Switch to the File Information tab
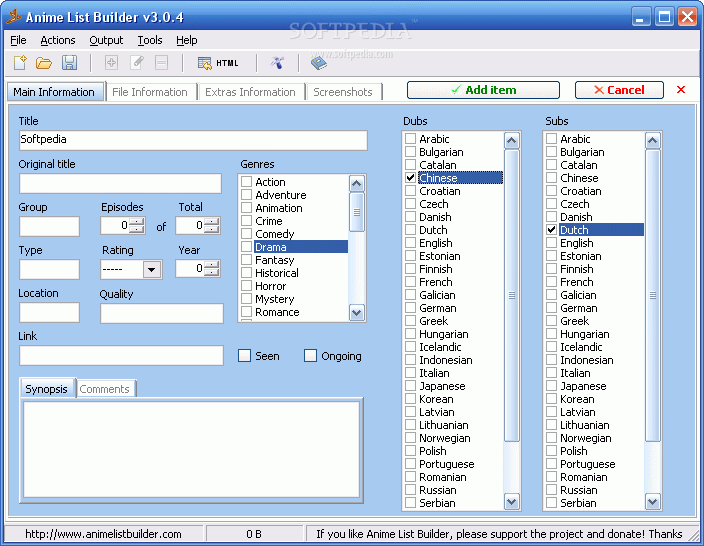Viewport: 704px width, 546px height. click(x=150, y=92)
